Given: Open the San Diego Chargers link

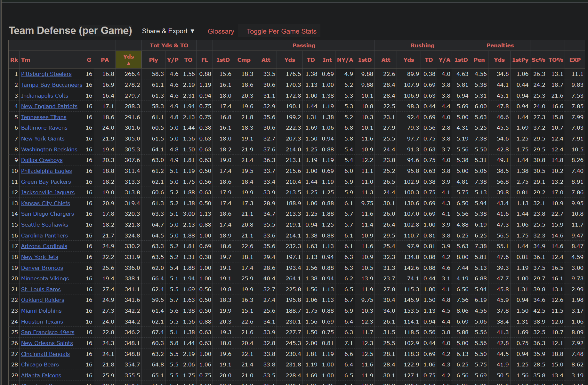Looking at the screenshot, I should [47, 214].
